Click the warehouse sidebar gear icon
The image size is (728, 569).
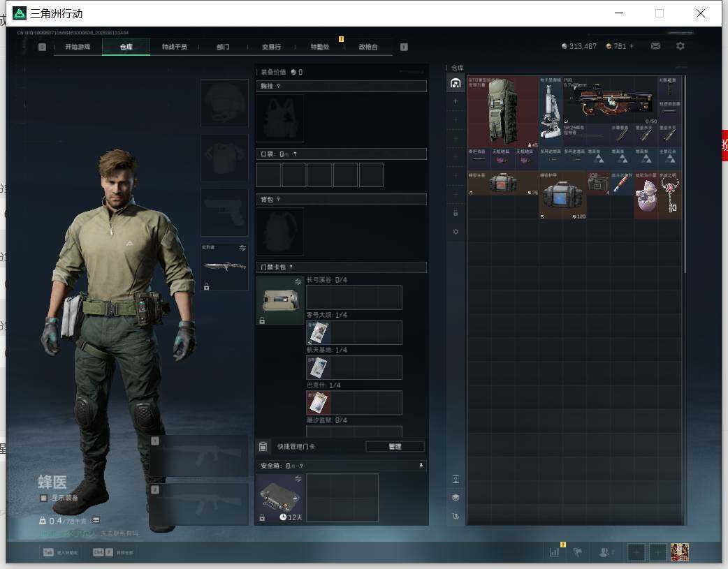[456, 232]
